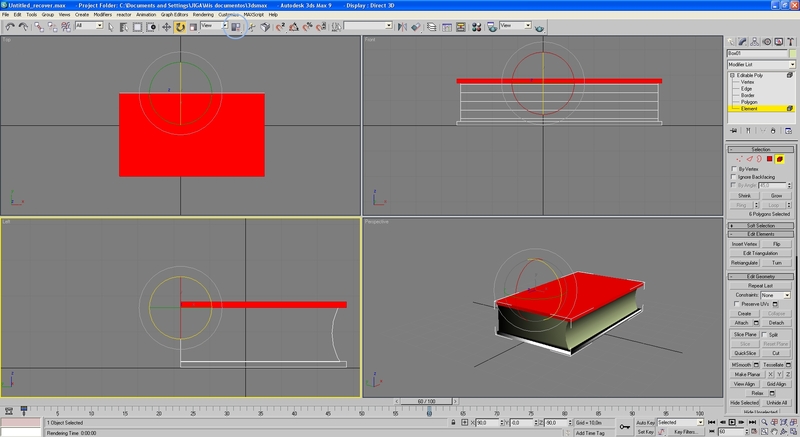Image resolution: width=800 pixels, height=437 pixels.
Task: Select Vertex sub-object level icon
Action: click(739, 159)
